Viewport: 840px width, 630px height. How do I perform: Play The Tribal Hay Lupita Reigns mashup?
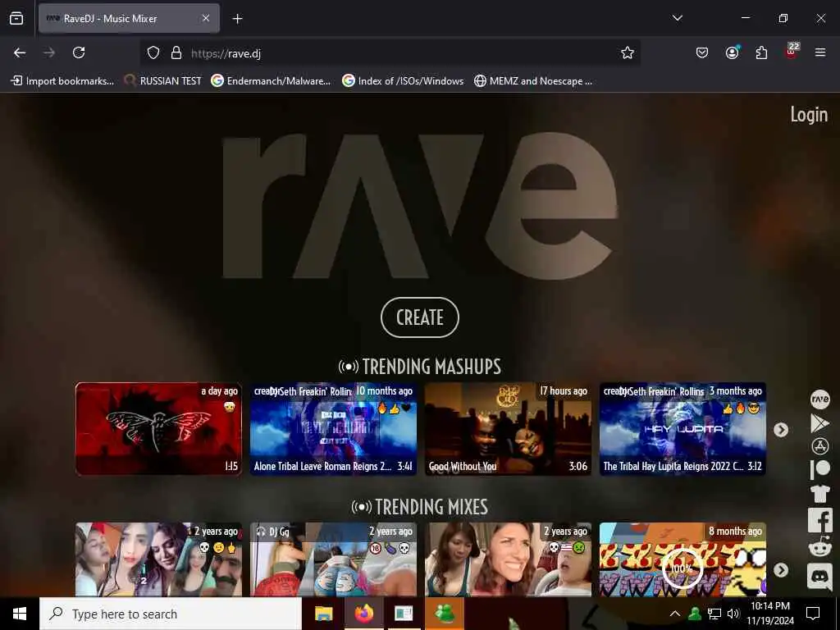(x=682, y=428)
